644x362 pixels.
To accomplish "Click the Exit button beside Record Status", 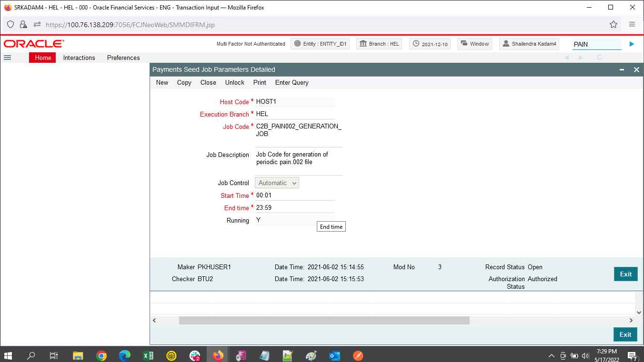I will pyautogui.click(x=626, y=274).
